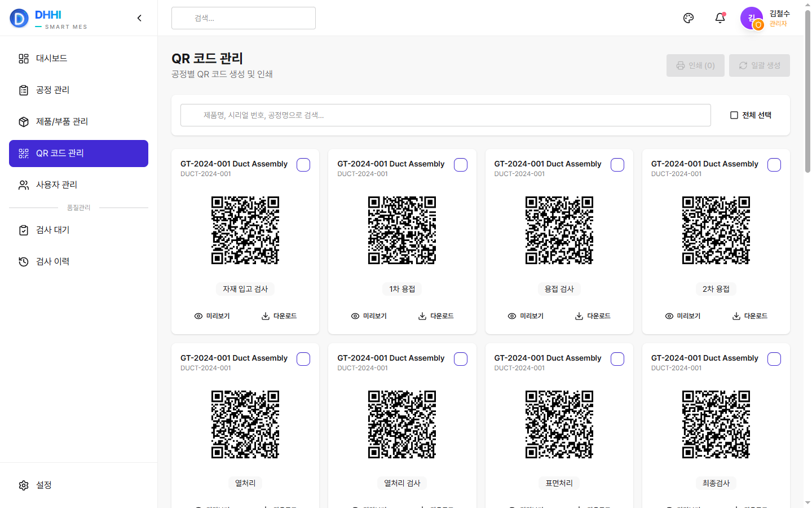Image resolution: width=812 pixels, height=508 pixels.
Task: Click the 일괄 생성 button
Action: (760, 65)
